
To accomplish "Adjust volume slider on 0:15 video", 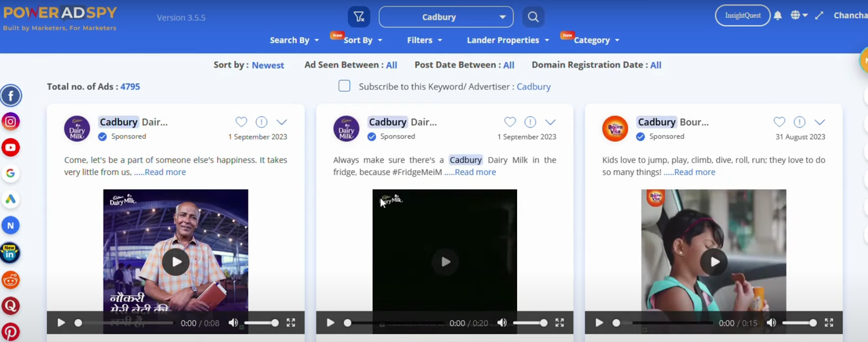I will (x=800, y=323).
